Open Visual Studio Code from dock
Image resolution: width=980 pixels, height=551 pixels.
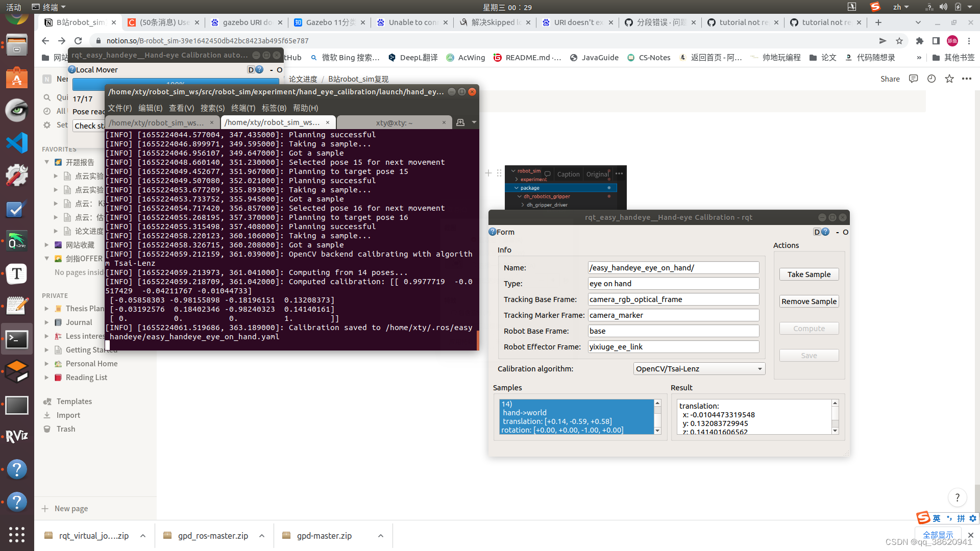coord(17,143)
